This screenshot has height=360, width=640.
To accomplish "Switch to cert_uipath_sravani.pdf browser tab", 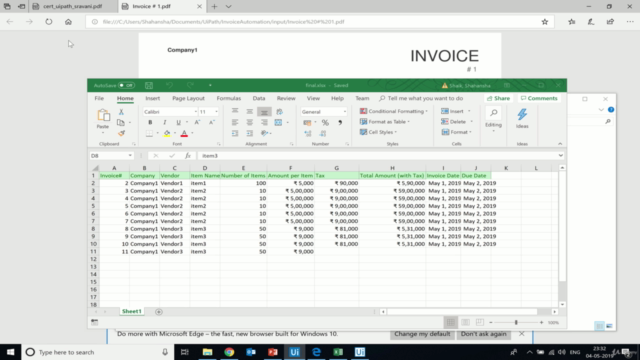I will pos(73,7).
